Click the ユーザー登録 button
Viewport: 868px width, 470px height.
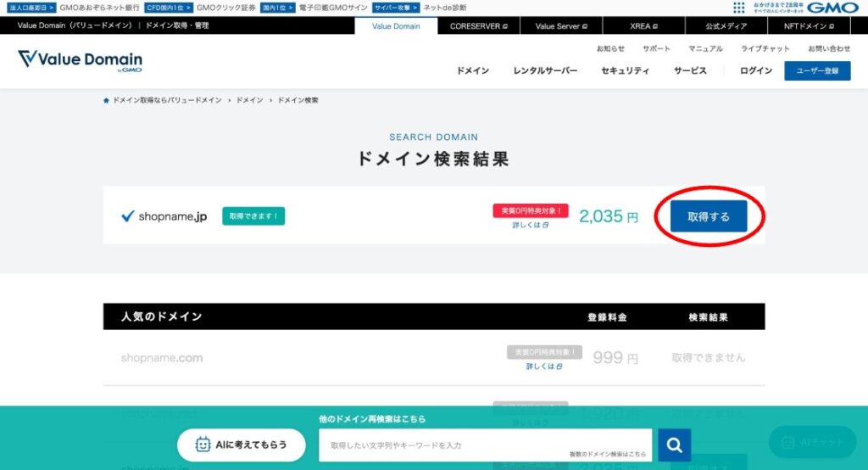[x=817, y=71]
